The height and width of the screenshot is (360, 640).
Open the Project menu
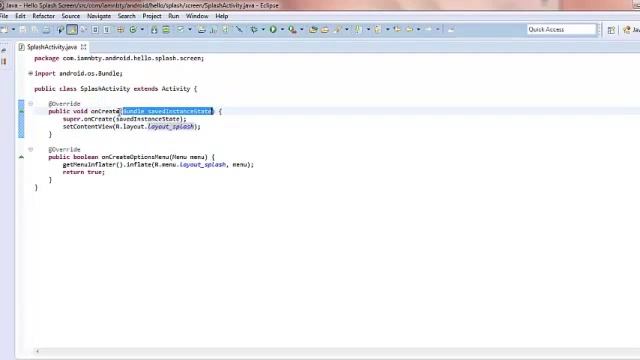coord(152,16)
